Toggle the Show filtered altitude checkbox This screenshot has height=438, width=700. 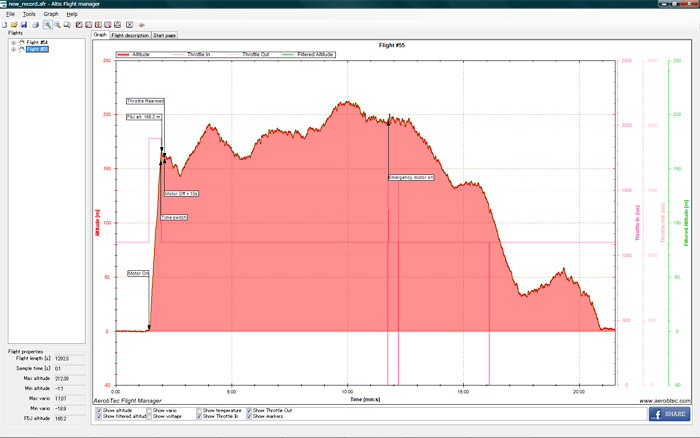(x=99, y=416)
